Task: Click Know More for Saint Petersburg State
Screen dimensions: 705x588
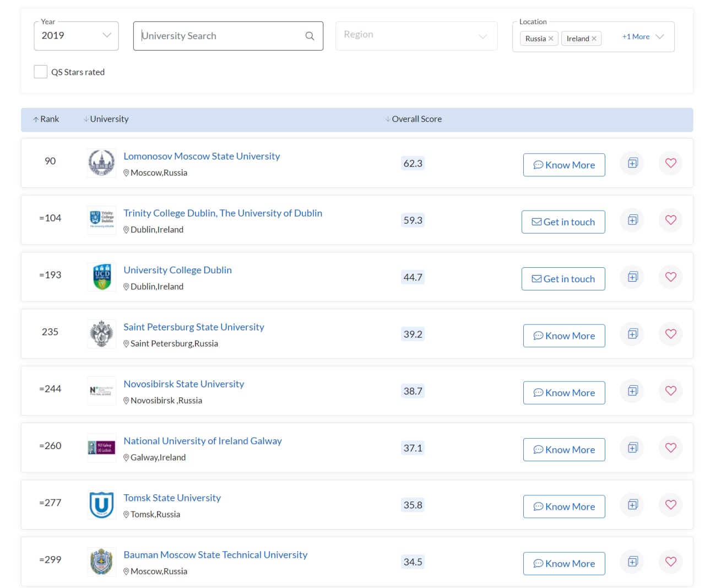Action: [x=564, y=336]
